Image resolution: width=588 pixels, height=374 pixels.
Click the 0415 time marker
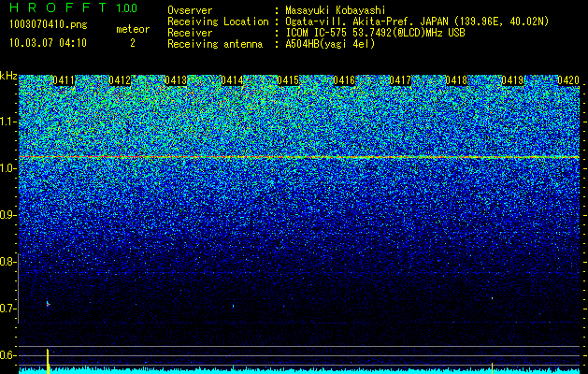click(288, 80)
